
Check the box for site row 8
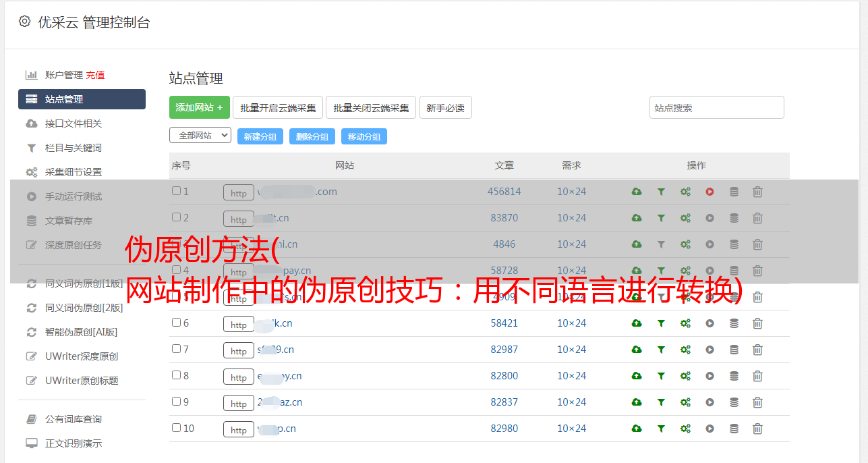(x=176, y=375)
